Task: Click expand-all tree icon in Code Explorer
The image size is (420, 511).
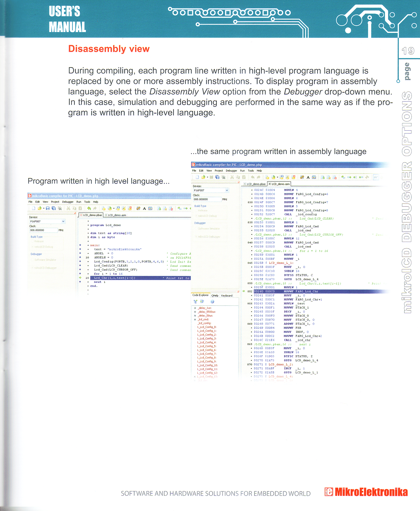Action: click(x=195, y=302)
